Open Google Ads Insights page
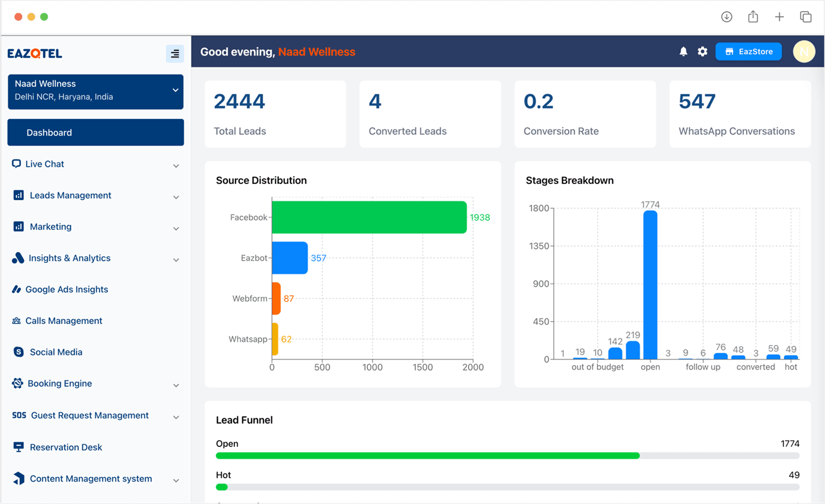825x504 pixels. pos(66,290)
